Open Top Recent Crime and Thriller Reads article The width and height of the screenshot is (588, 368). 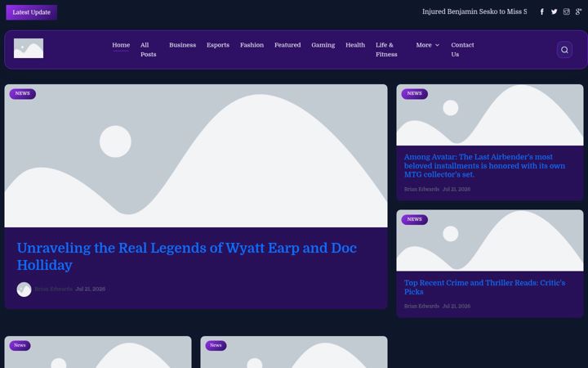(x=484, y=287)
